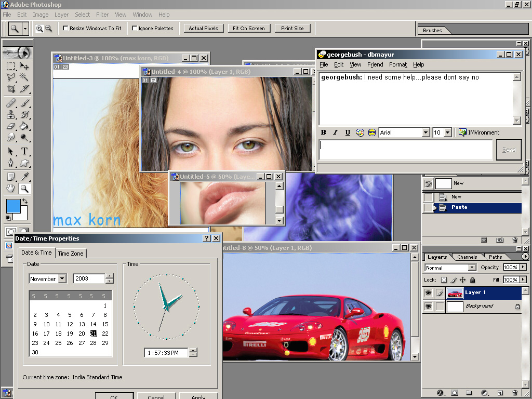Toggle lock all in Layers panel

point(472,280)
